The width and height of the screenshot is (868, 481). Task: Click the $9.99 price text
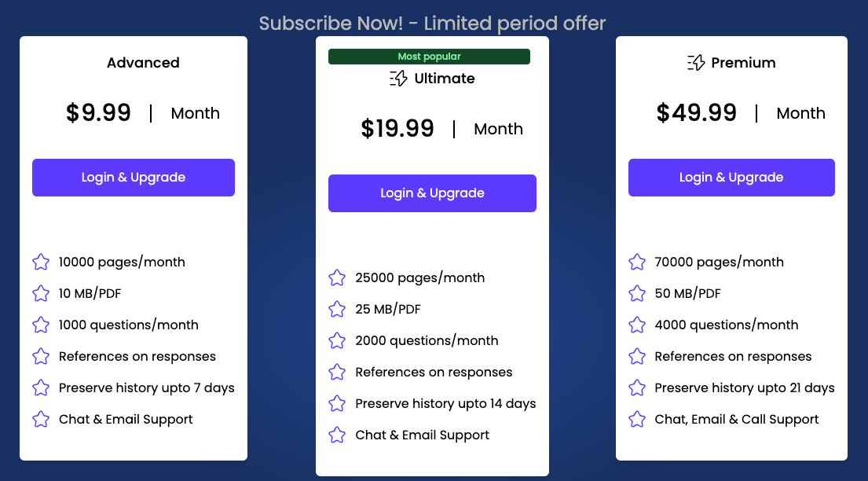pos(99,112)
